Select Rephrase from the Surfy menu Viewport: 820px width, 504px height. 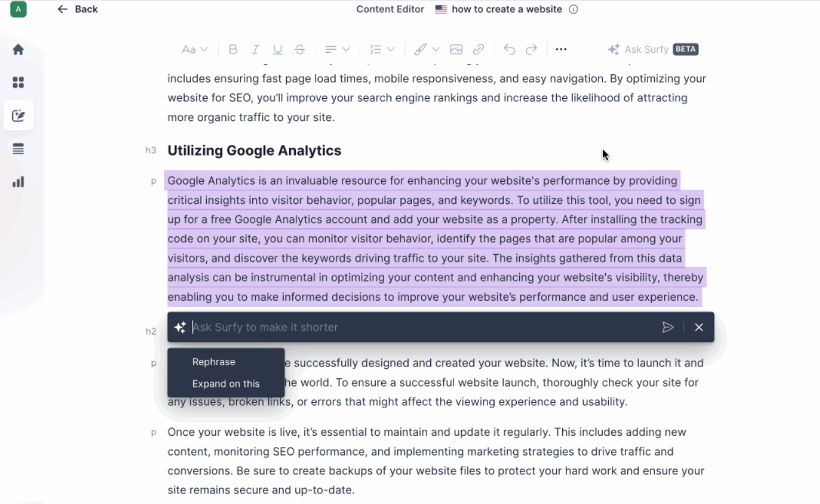pos(214,362)
